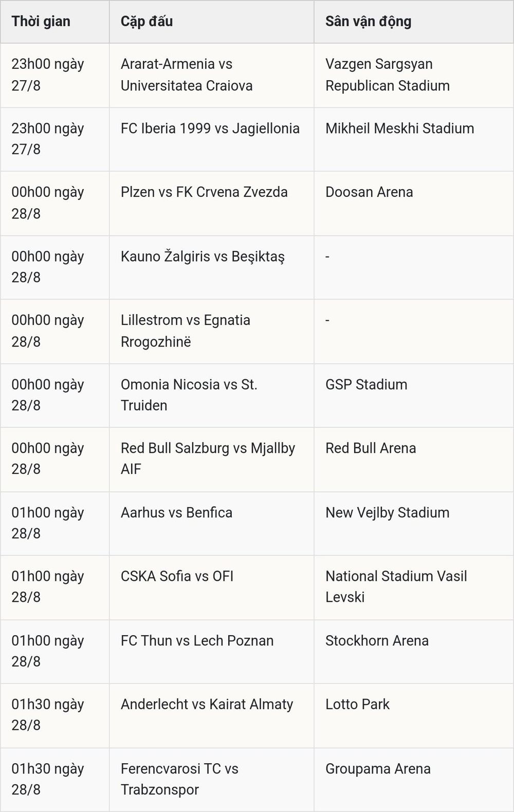Select Red Bull Salzburg vs Mjallby AIF

(x=208, y=458)
